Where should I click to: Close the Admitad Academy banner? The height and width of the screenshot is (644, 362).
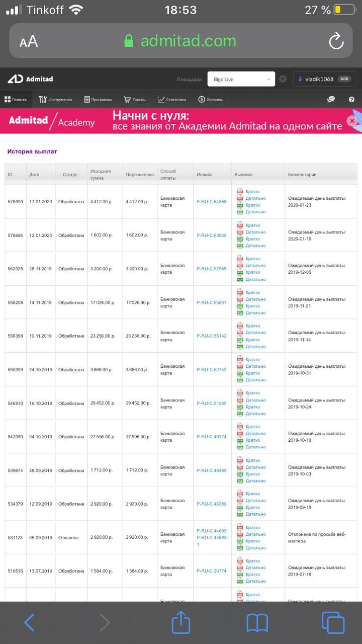click(x=352, y=121)
